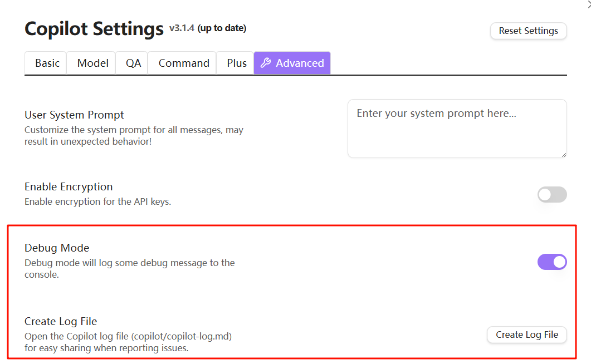Close the settings window with the X
This screenshot has width=591, height=364.
point(588,4)
